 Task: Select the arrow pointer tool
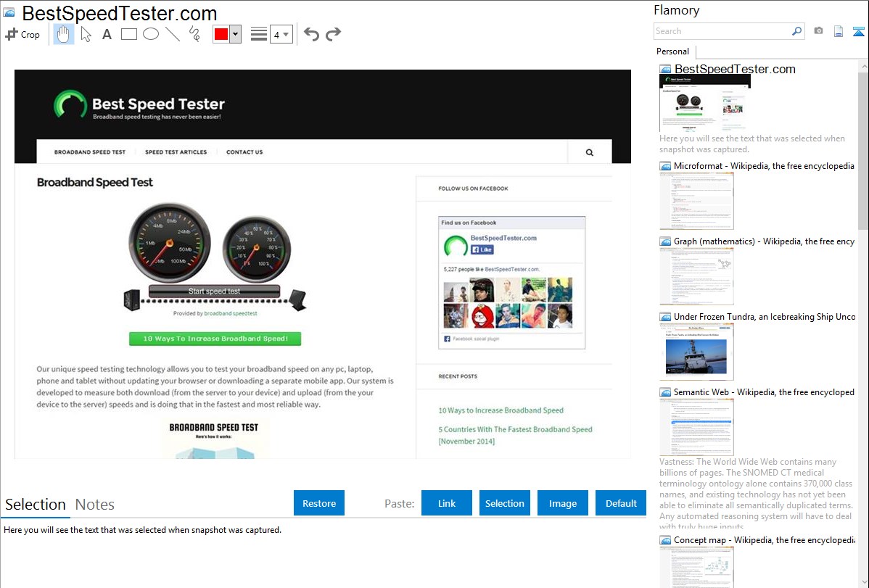(x=86, y=34)
